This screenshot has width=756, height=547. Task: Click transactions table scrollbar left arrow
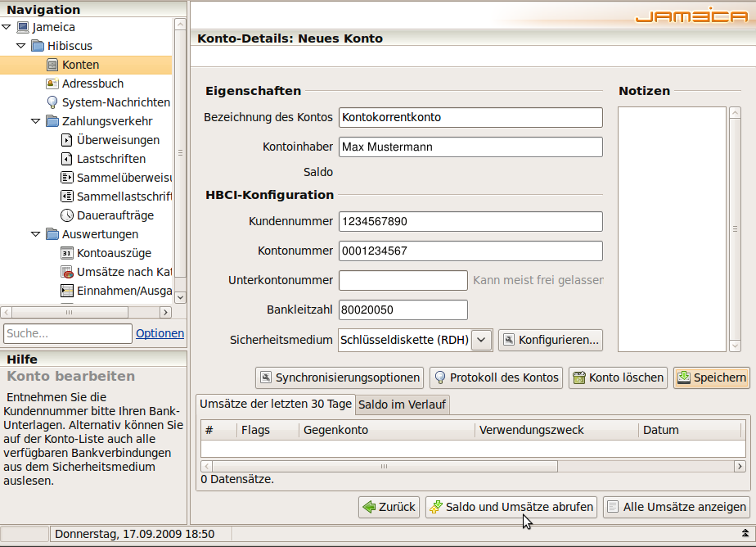point(207,466)
